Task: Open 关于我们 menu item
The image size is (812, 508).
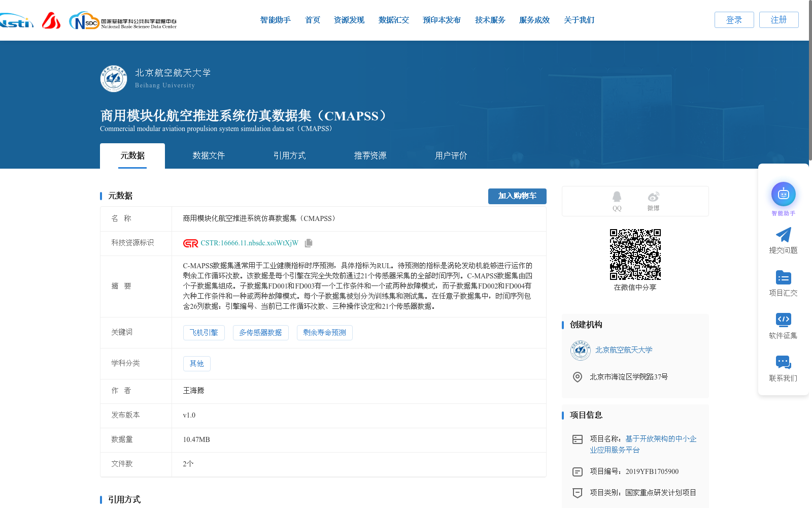Action: click(x=579, y=20)
